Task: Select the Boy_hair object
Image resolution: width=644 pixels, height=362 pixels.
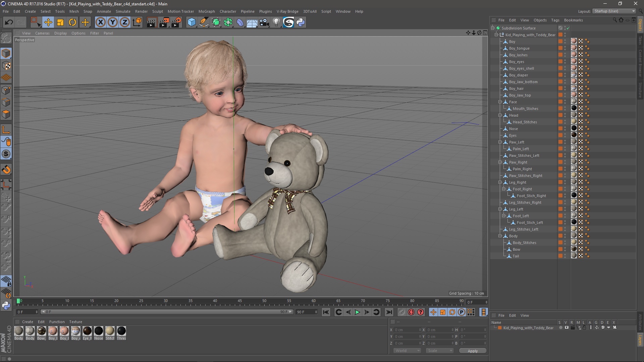Action: (x=516, y=88)
